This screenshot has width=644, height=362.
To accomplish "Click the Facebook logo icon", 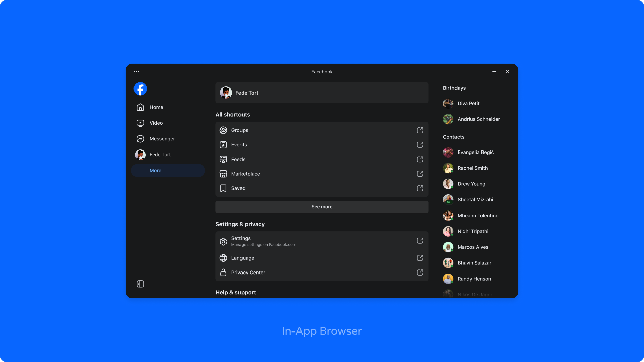I will (x=140, y=89).
